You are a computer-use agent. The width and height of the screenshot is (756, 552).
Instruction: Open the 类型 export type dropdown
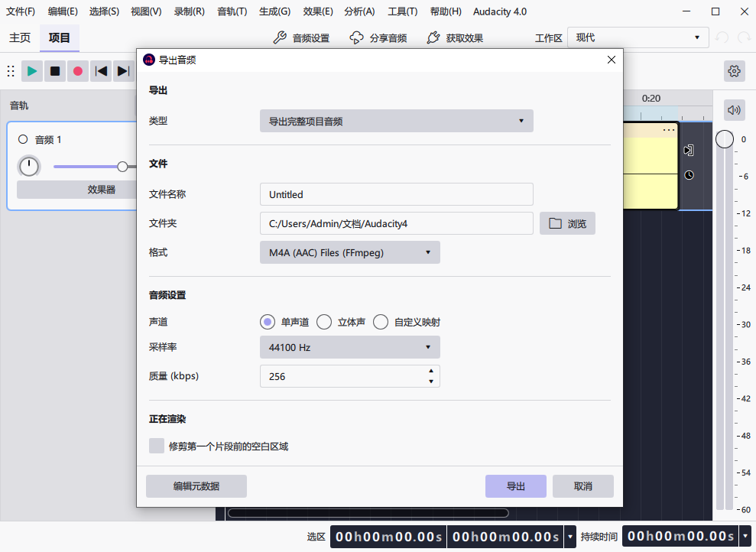(396, 121)
